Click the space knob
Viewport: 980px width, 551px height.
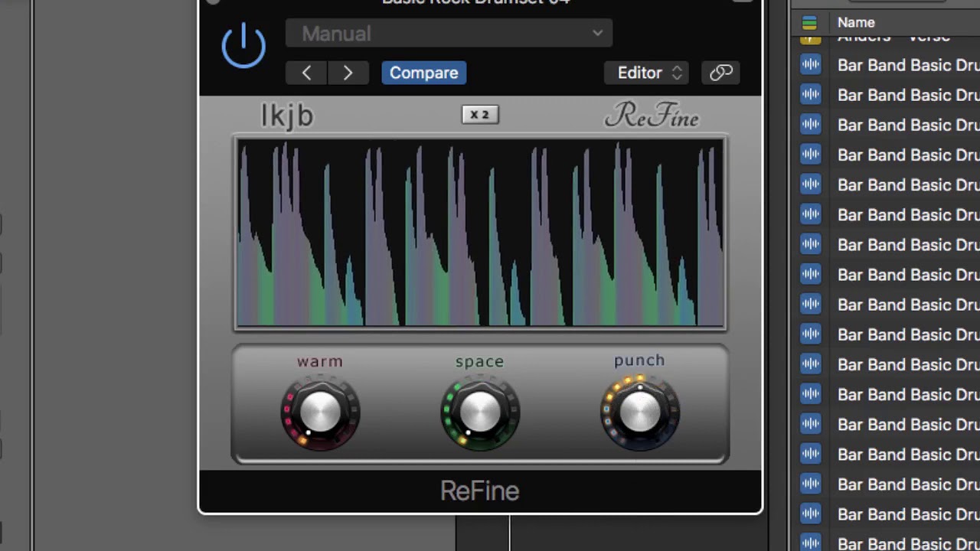pos(480,412)
